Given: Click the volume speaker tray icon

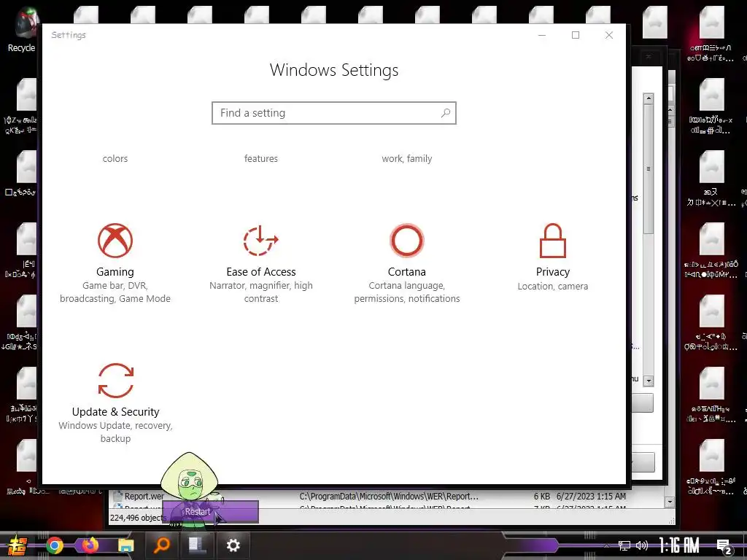Looking at the screenshot, I should tap(641, 545).
